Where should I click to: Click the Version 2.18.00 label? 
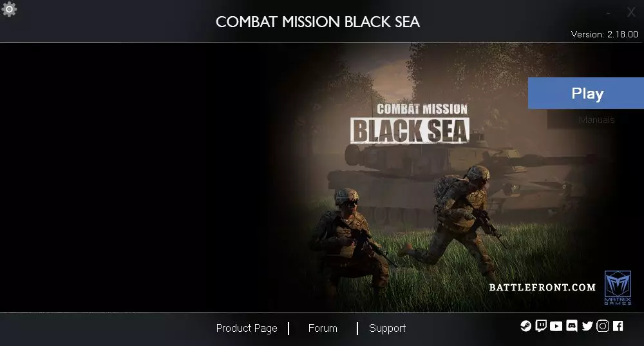tap(604, 34)
